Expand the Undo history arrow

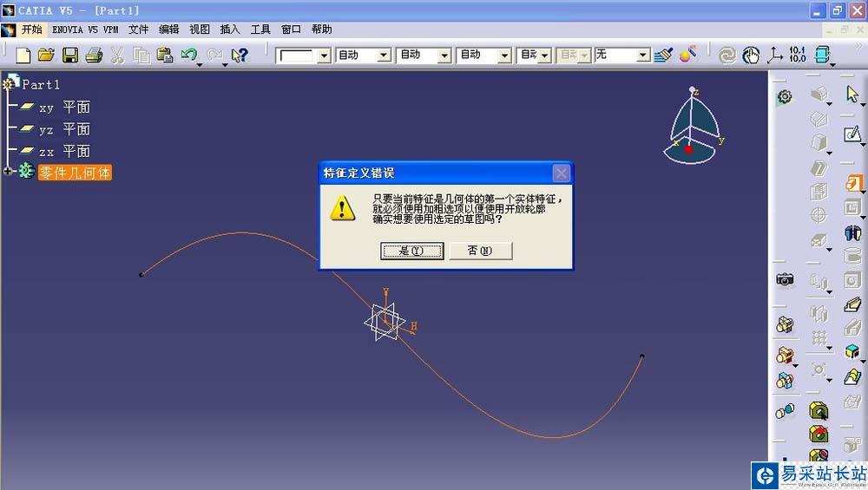point(201,63)
